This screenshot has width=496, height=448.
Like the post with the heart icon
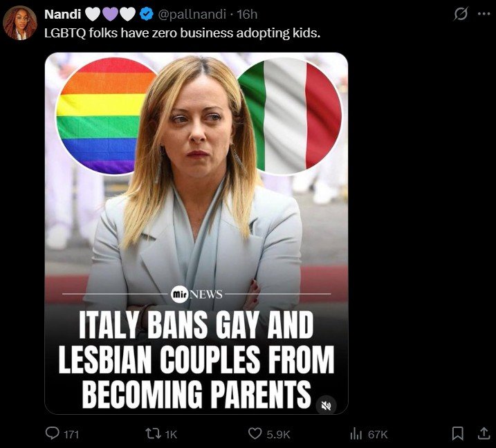point(255,433)
